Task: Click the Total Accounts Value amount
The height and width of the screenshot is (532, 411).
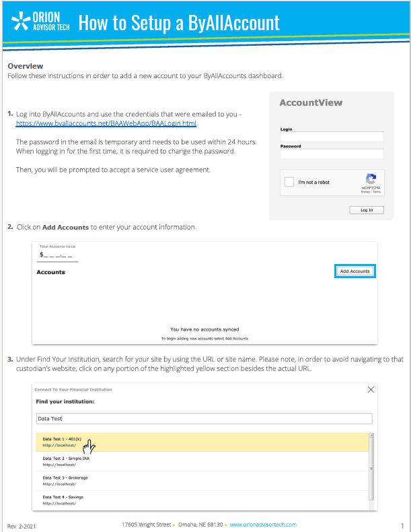Action: click(x=56, y=255)
